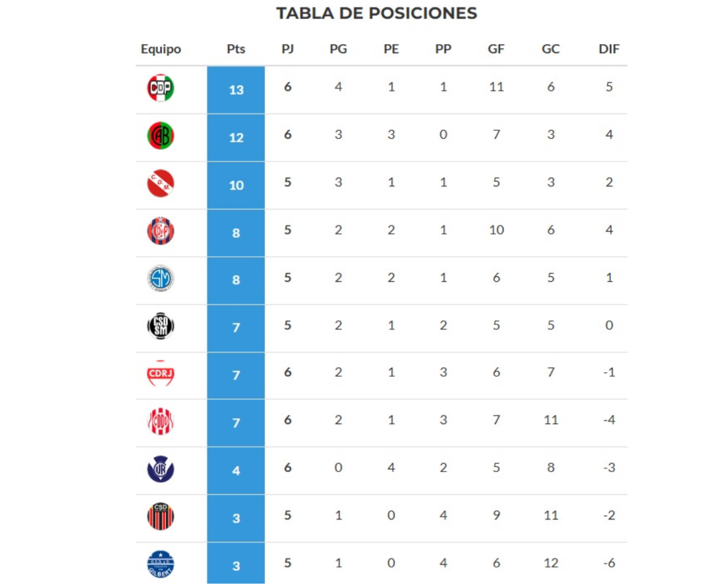Open the red-black striped CSD crest
702x588 pixels.
160,517
